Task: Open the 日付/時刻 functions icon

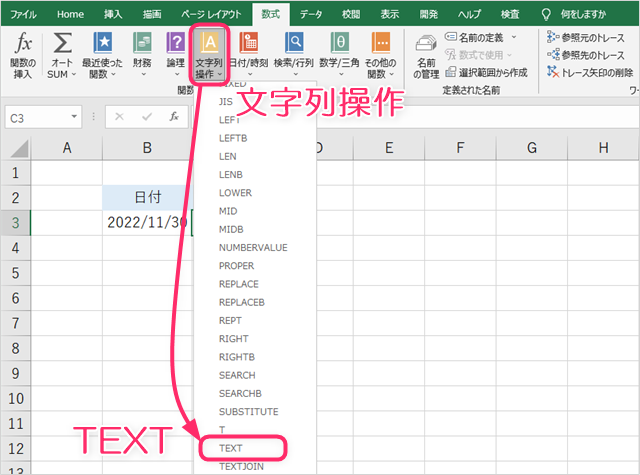Action: 249,43
